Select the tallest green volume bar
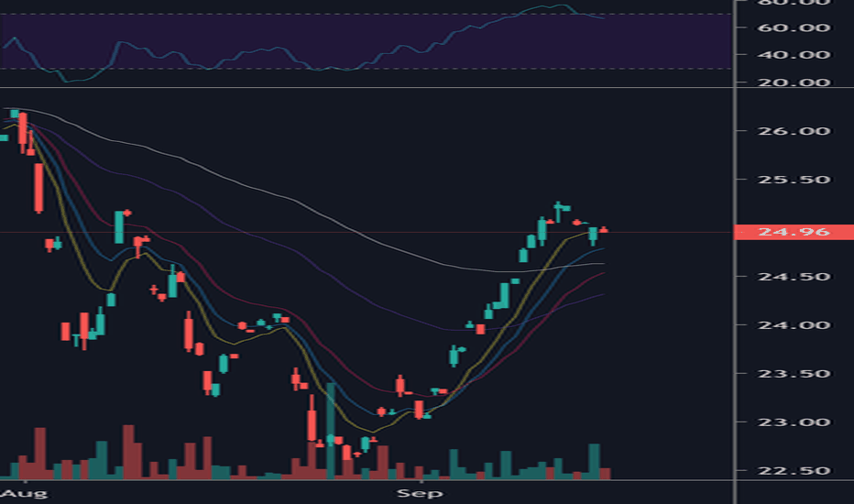Image resolution: width=854 pixels, height=504 pixels. [331, 431]
